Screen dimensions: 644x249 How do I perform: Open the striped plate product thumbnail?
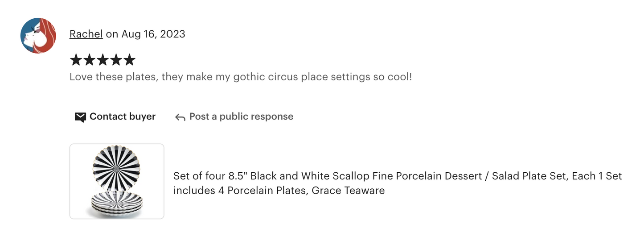pos(117,181)
